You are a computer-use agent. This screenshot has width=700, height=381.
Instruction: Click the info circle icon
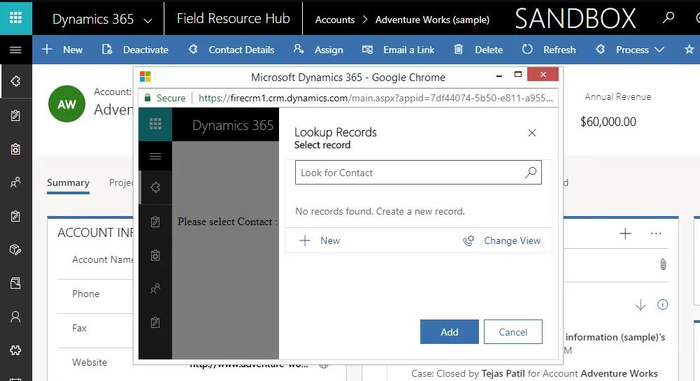pos(662,305)
